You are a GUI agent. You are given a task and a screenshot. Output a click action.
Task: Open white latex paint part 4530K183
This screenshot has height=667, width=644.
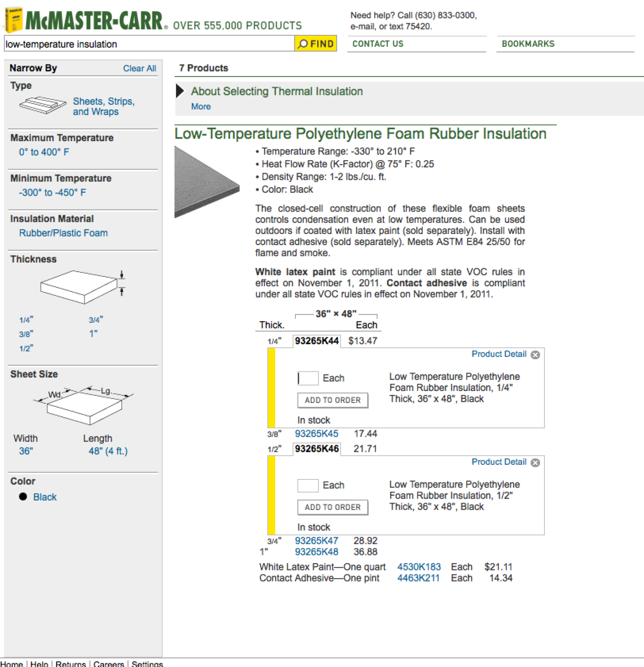click(x=419, y=567)
